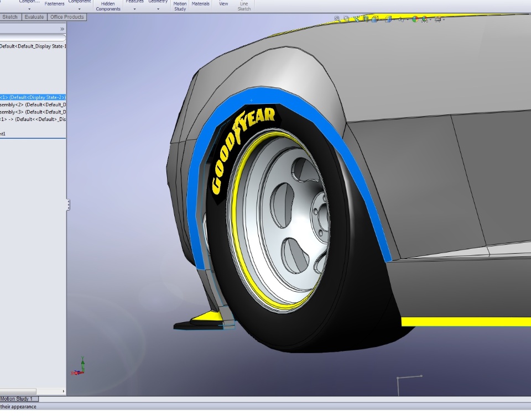Open the dropdown arrow under Geometry
531x420 pixels.
[x=158, y=9]
